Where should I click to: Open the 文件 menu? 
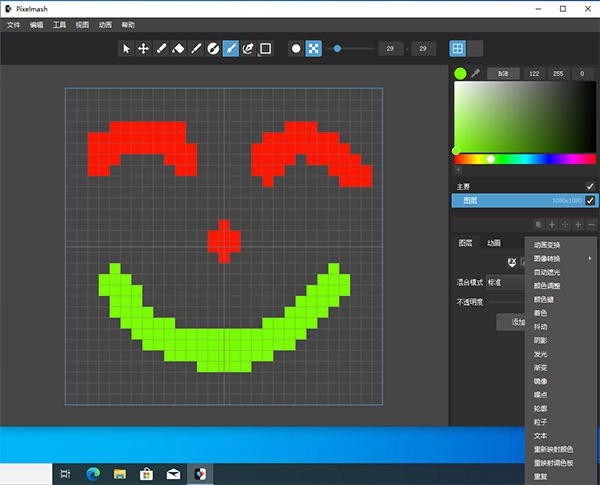pos(14,23)
